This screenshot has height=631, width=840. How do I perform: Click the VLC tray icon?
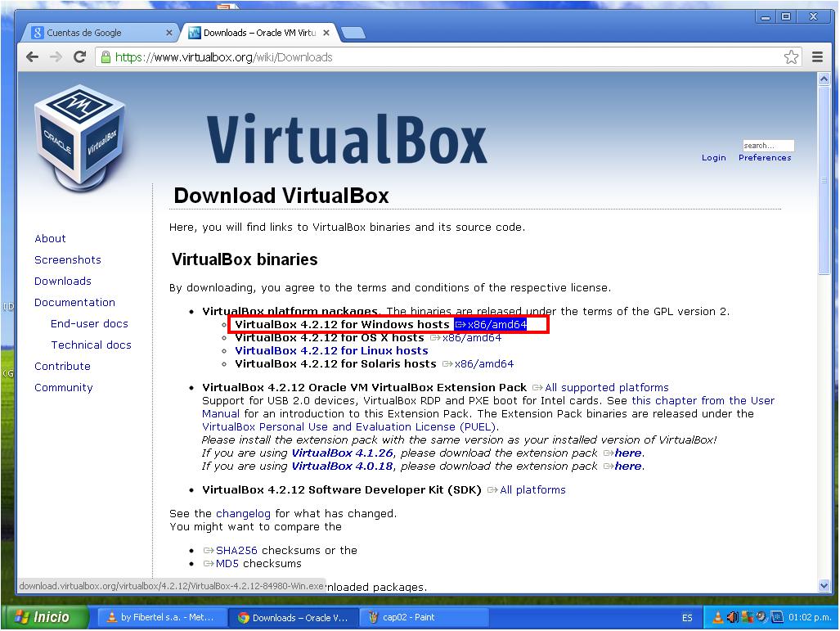718,617
